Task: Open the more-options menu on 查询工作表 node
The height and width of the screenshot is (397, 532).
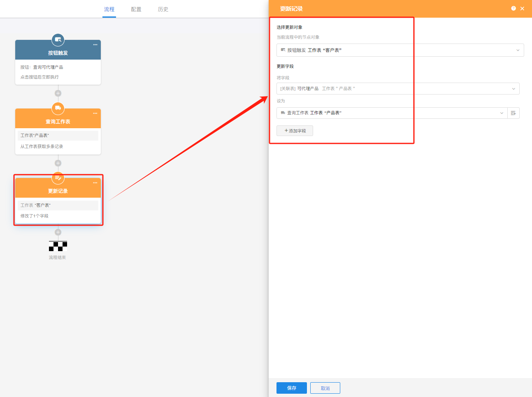Action: 95,113
